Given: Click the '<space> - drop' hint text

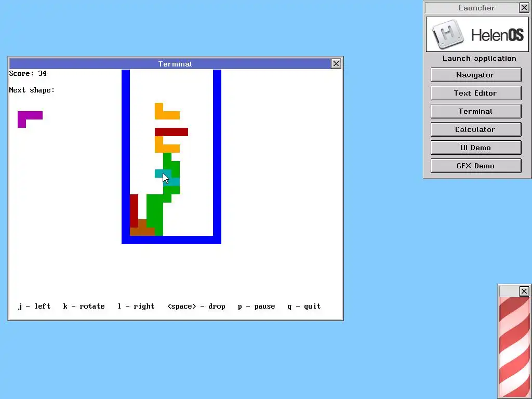Looking at the screenshot, I should 196,306.
